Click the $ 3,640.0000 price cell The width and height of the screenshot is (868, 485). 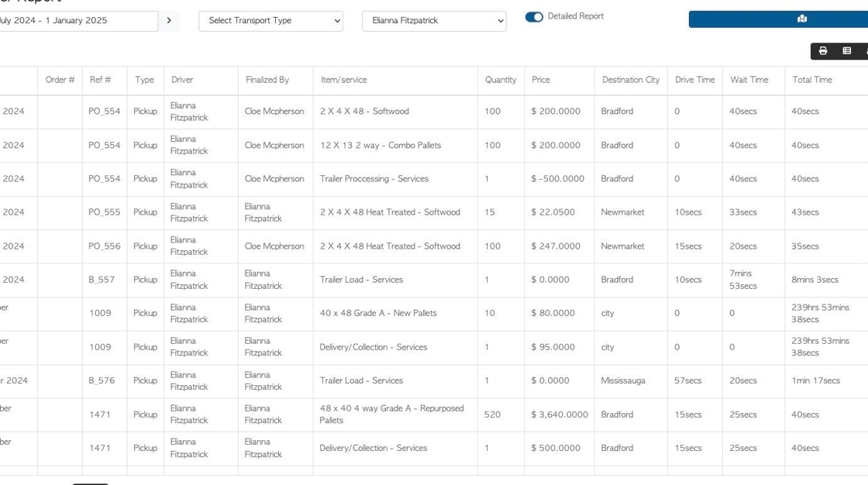point(559,414)
